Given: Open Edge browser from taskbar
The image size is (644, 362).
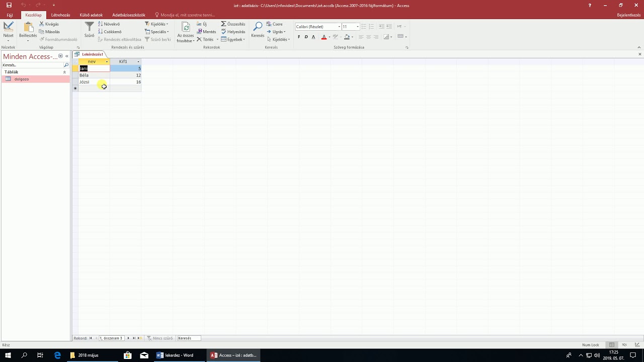Looking at the screenshot, I should click(57, 355).
